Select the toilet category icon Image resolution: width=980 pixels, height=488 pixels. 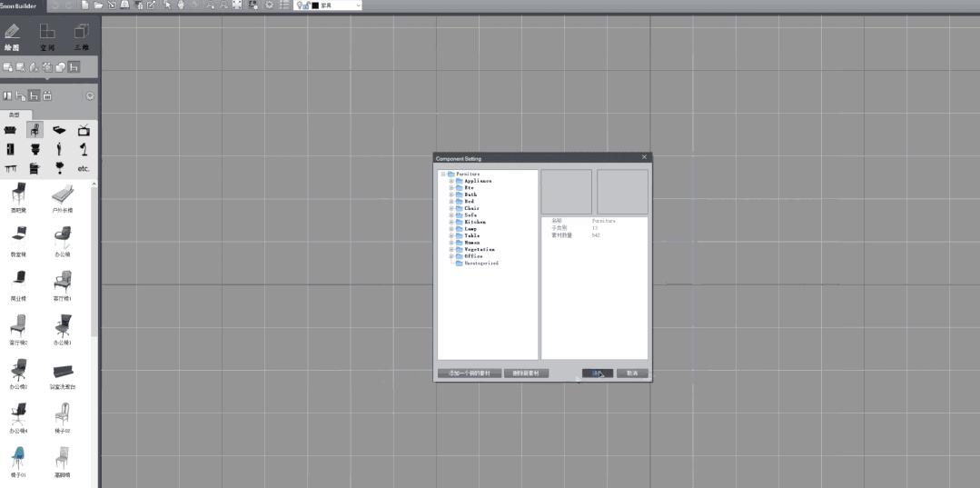click(x=35, y=150)
